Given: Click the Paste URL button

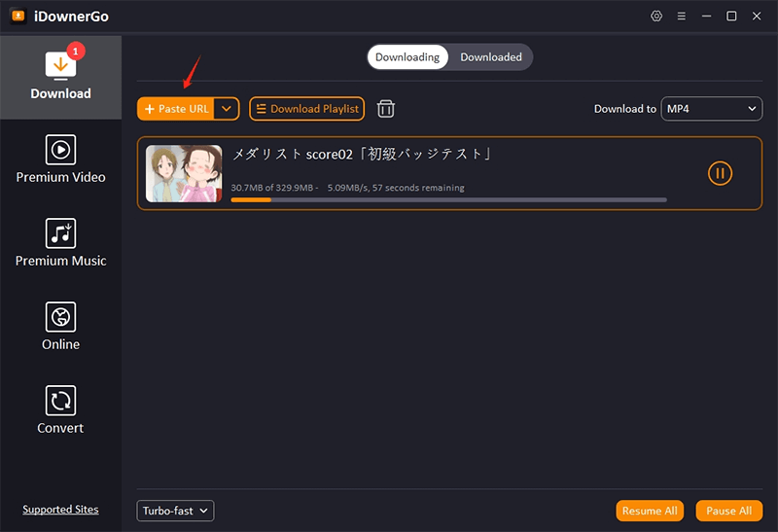Looking at the screenshot, I should [176, 109].
